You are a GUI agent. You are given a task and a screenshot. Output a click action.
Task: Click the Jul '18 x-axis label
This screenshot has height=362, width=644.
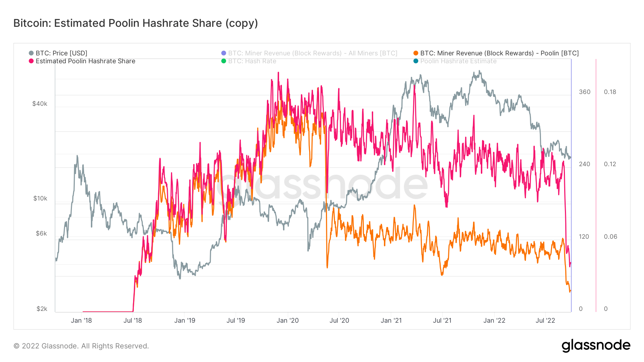pos(133,321)
